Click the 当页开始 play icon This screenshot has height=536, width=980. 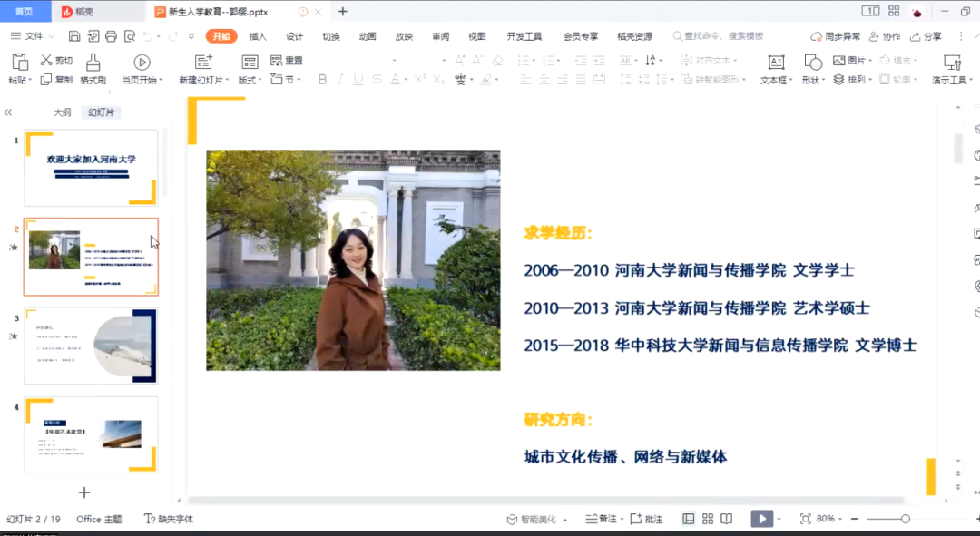(x=142, y=63)
